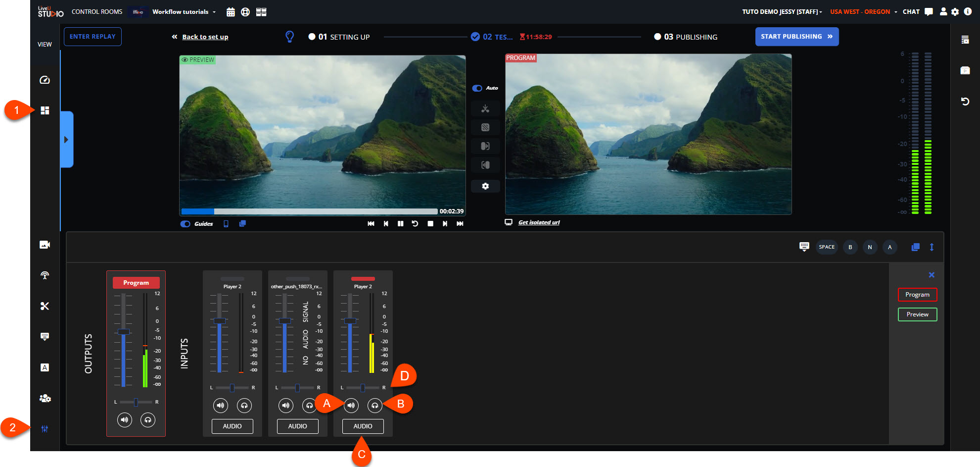
Task: Click the CHAT label in top bar
Action: [911, 12]
